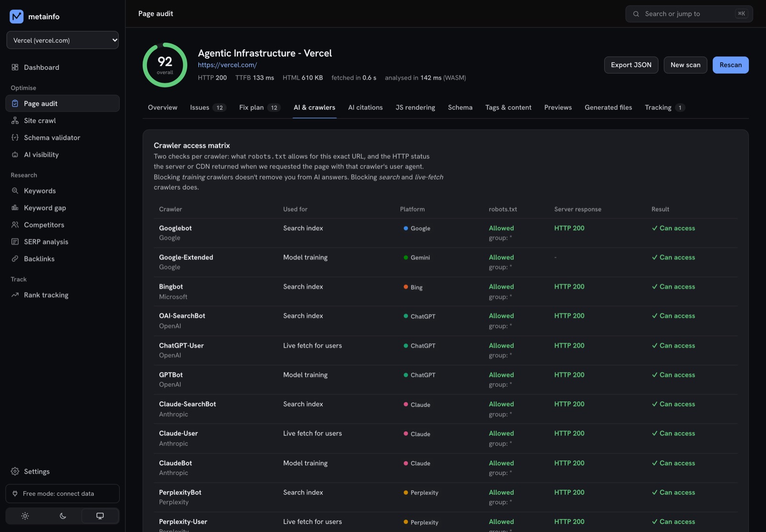Click the SERP analysis icon
The image size is (766, 532).
15,242
